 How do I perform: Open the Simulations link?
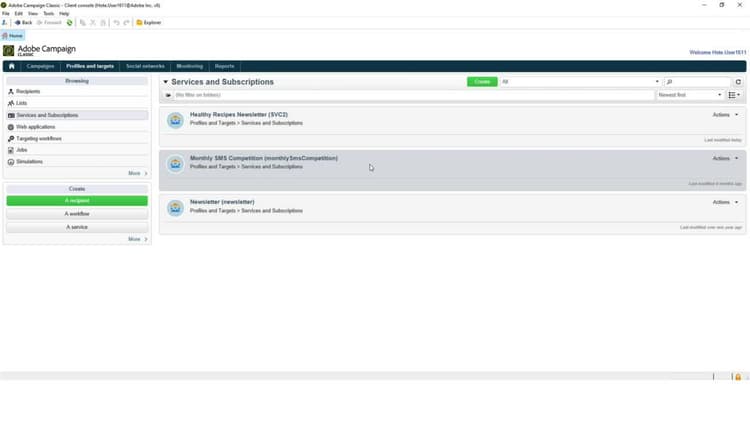[30, 162]
